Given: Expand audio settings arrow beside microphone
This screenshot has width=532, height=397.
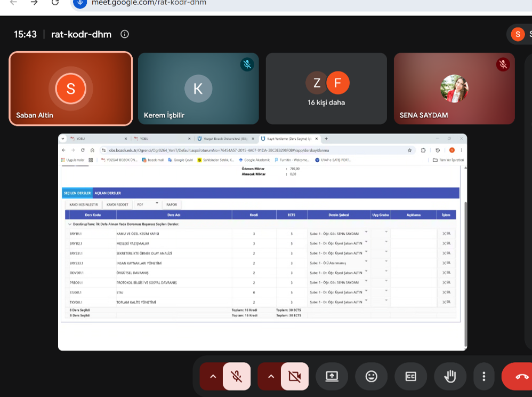Looking at the screenshot, I should [213, 376].
